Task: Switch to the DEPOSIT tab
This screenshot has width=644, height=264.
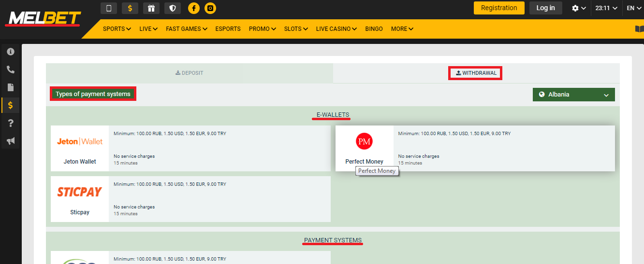Action: (190, 73)
